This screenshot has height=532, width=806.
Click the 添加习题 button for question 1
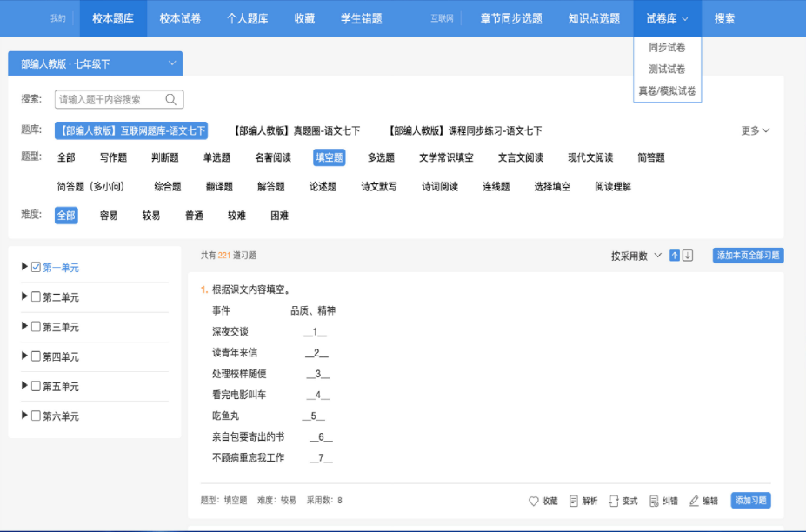[750, 501]
